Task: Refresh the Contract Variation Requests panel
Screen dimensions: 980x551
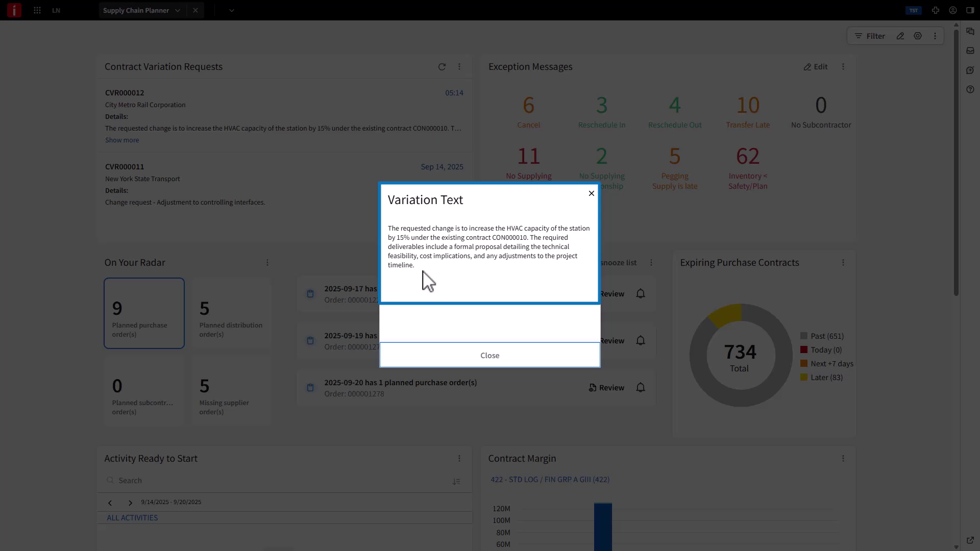Action: 442,66
